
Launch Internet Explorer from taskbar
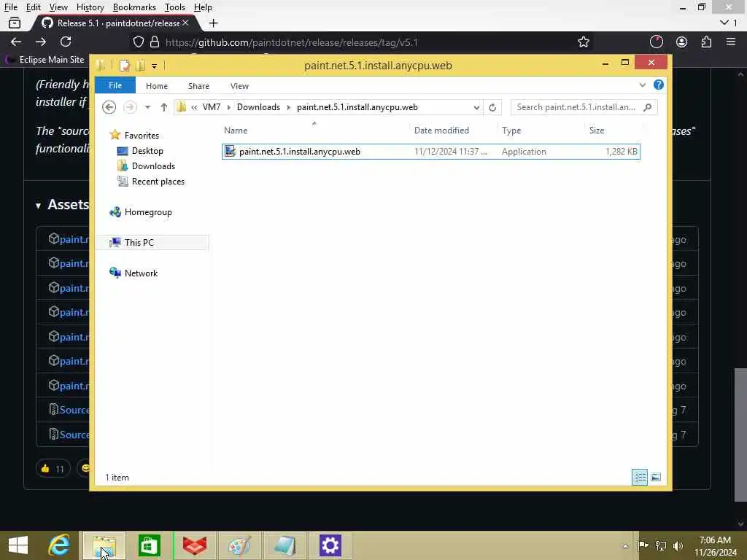(59, 545)
